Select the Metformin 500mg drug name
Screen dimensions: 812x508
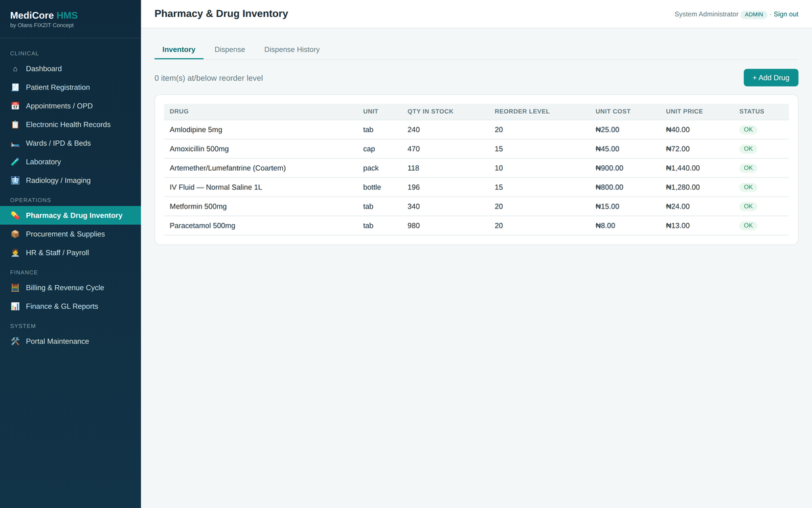[x=198, y=207]
